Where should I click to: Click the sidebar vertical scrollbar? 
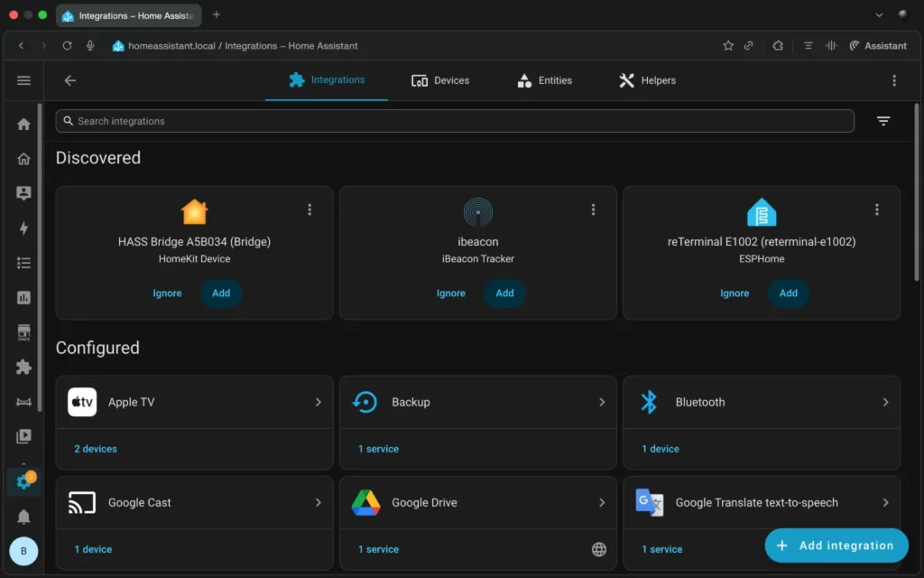pos(40,257)
